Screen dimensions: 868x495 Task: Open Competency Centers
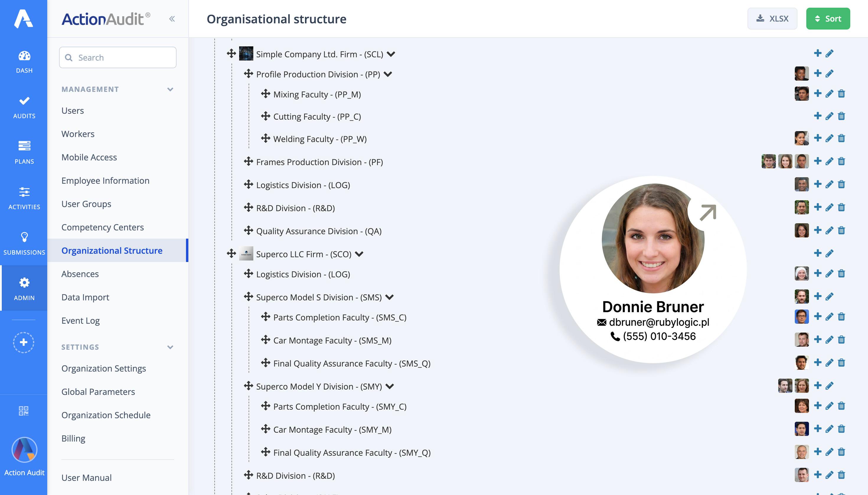103,227
